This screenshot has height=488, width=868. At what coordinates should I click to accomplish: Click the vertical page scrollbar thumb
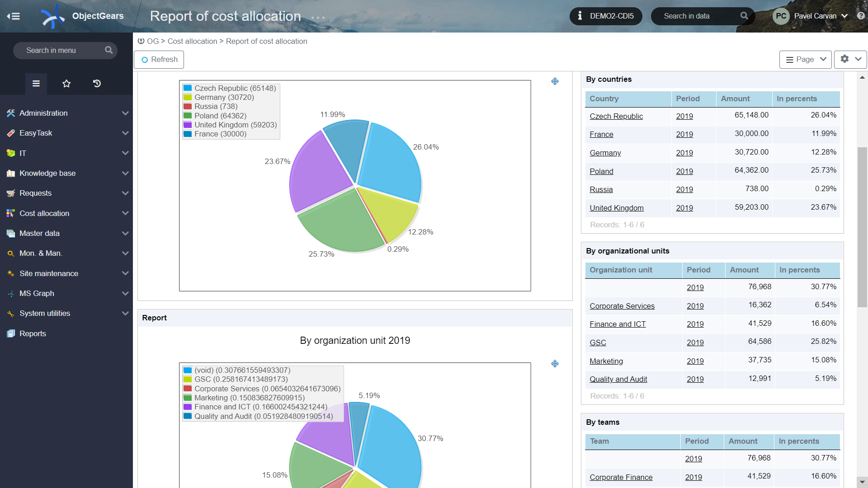point(862,227)
